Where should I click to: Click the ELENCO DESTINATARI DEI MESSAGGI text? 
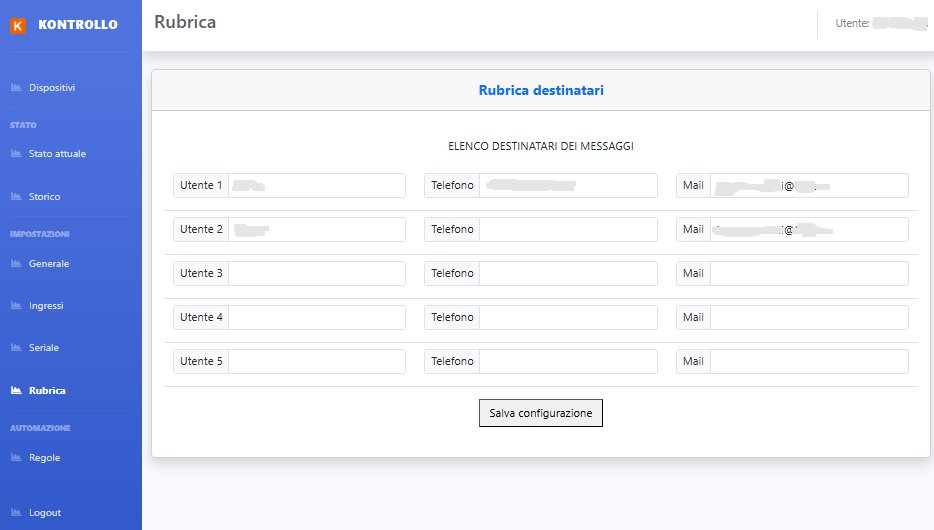tap(541, 146)
